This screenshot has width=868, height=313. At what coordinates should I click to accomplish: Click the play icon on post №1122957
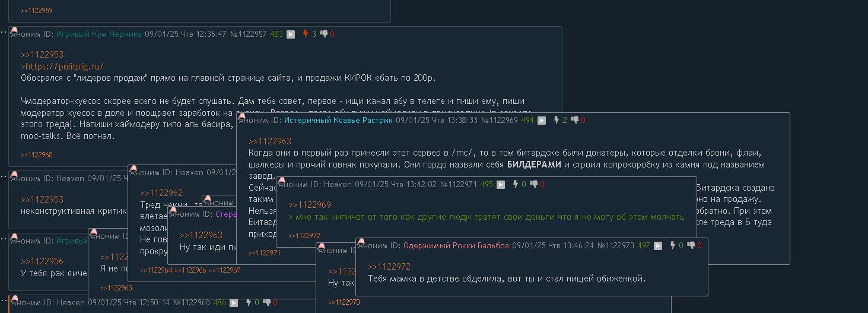click(291, 34)
